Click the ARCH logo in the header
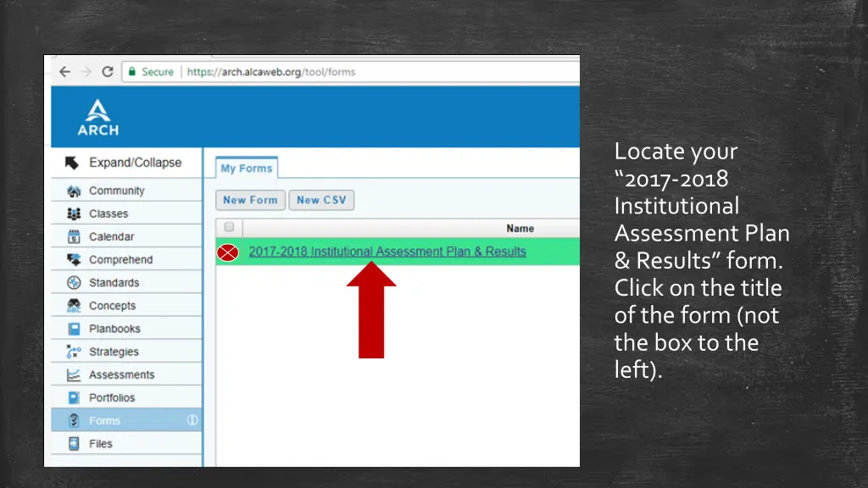Viewport: 868px width, 488px height. pos(98,117)
